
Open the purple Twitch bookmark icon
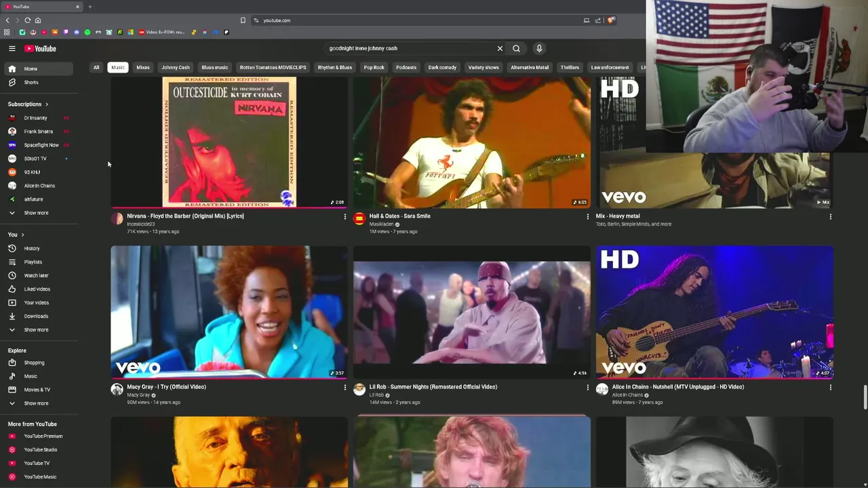[x=66, y=32]
